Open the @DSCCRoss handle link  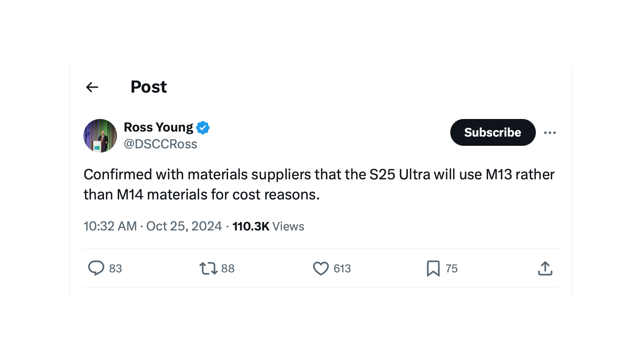coord(160,144)
